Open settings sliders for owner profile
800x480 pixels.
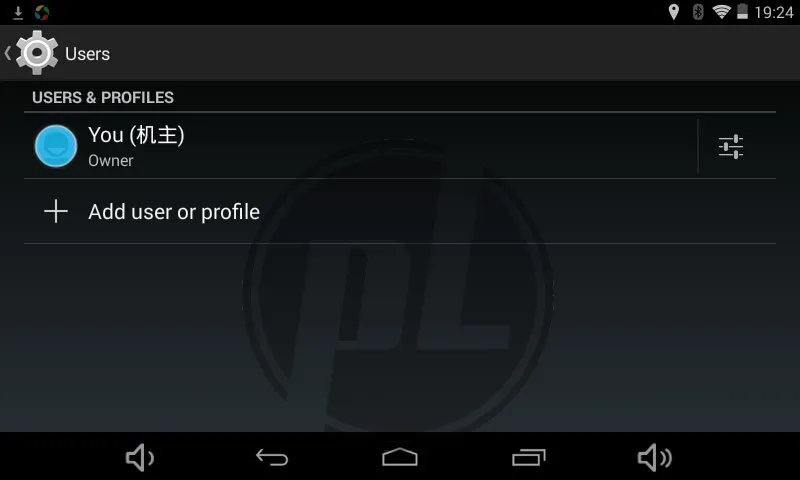click(731, 147)
